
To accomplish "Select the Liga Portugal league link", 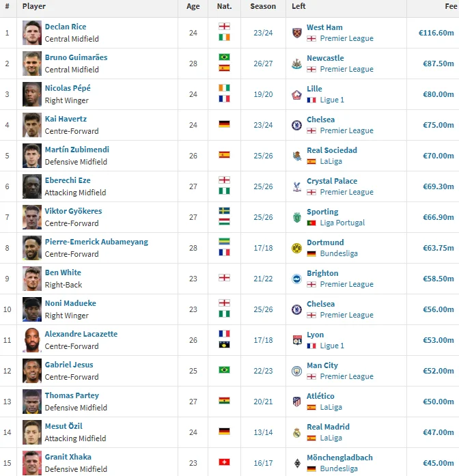I will [x=342, y=223].
